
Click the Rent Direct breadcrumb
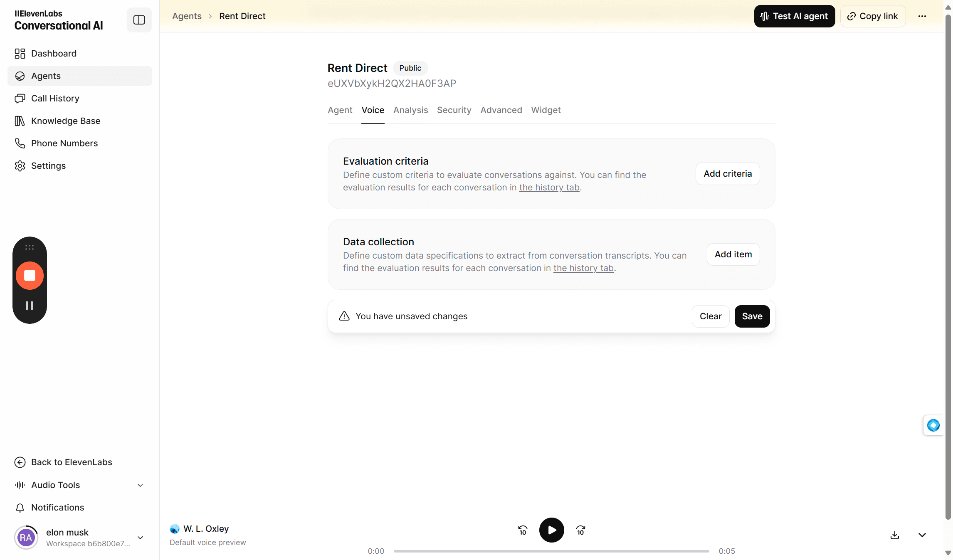(242, 16)
